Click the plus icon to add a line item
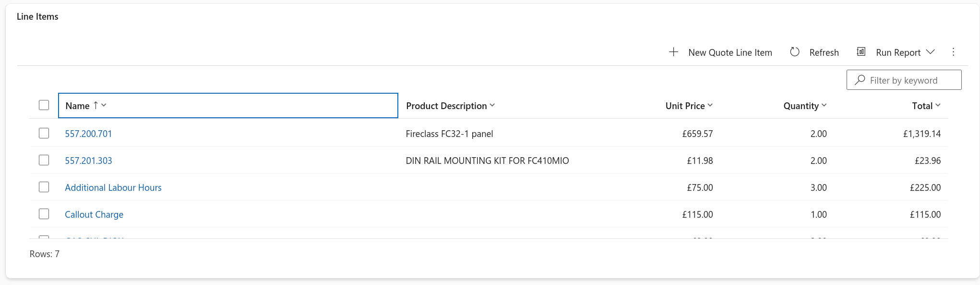 pos(674,52)
